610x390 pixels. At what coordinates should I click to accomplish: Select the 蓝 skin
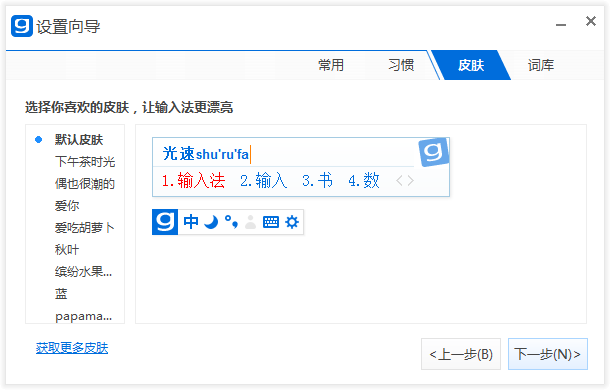(61, 293)
